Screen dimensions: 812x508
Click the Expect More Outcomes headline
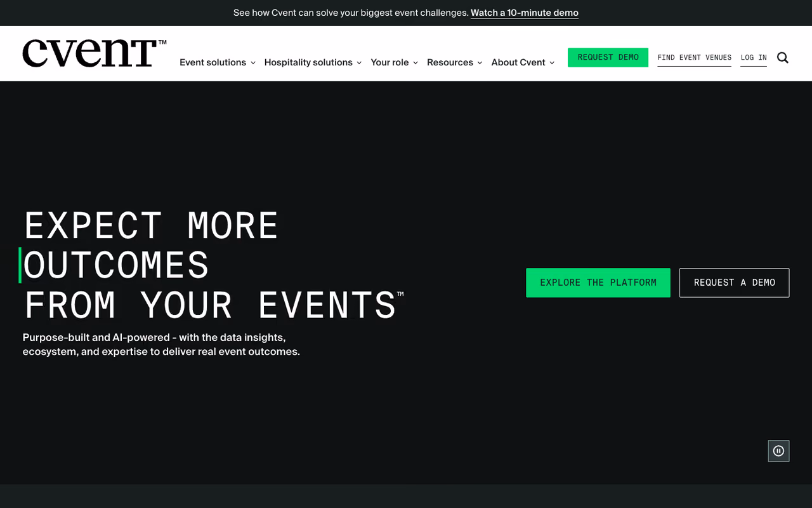213,265
